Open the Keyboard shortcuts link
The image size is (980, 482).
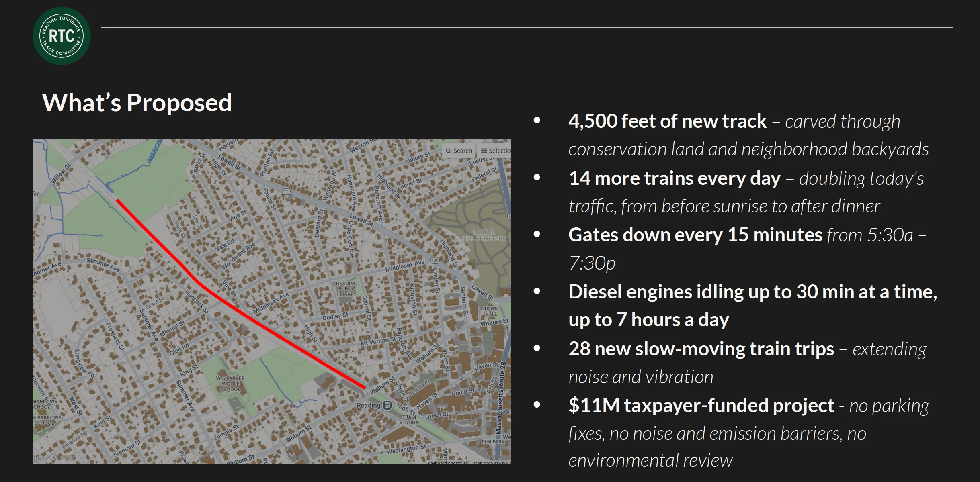tap(447, 463)
